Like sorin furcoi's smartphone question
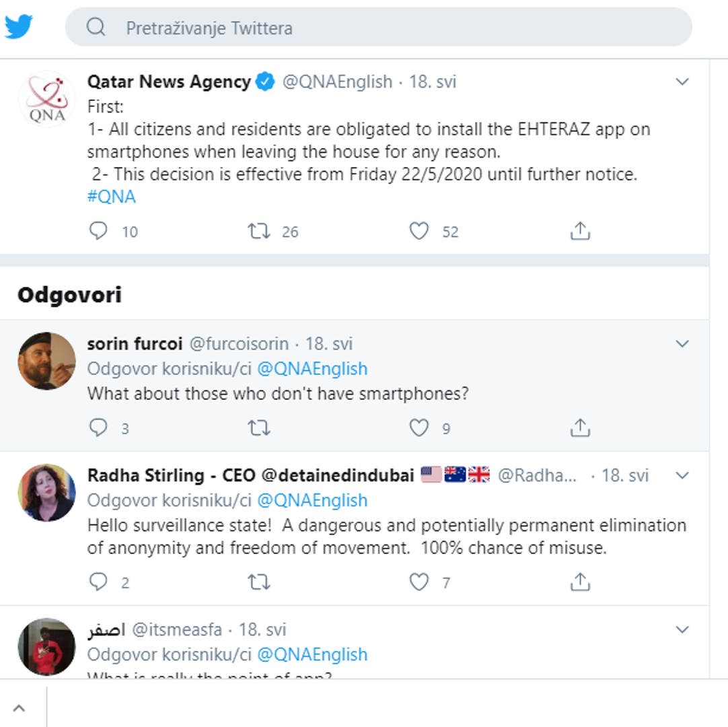This screenshot has height=727, width=728. 419,428
